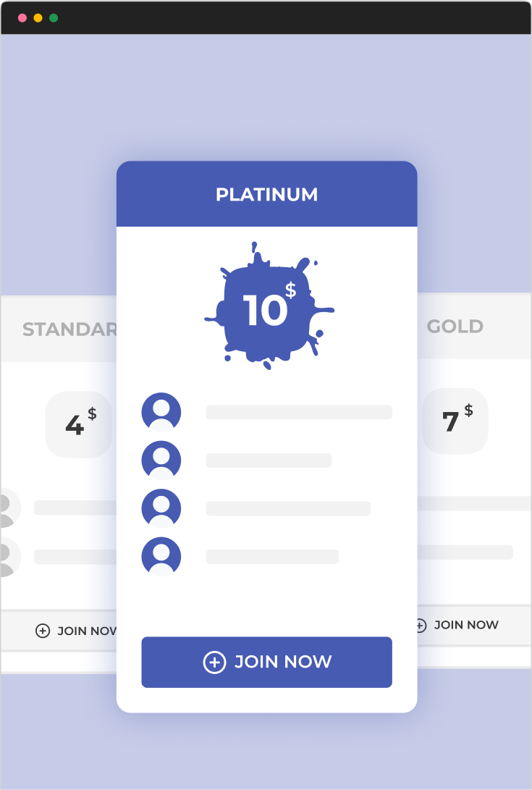
Task: Click JOIN NOW on the Standard plan
Action: tap(87, 631)
